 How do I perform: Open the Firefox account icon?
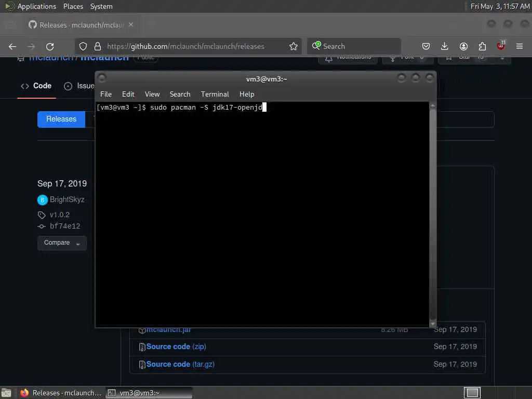tap(463, 46)
